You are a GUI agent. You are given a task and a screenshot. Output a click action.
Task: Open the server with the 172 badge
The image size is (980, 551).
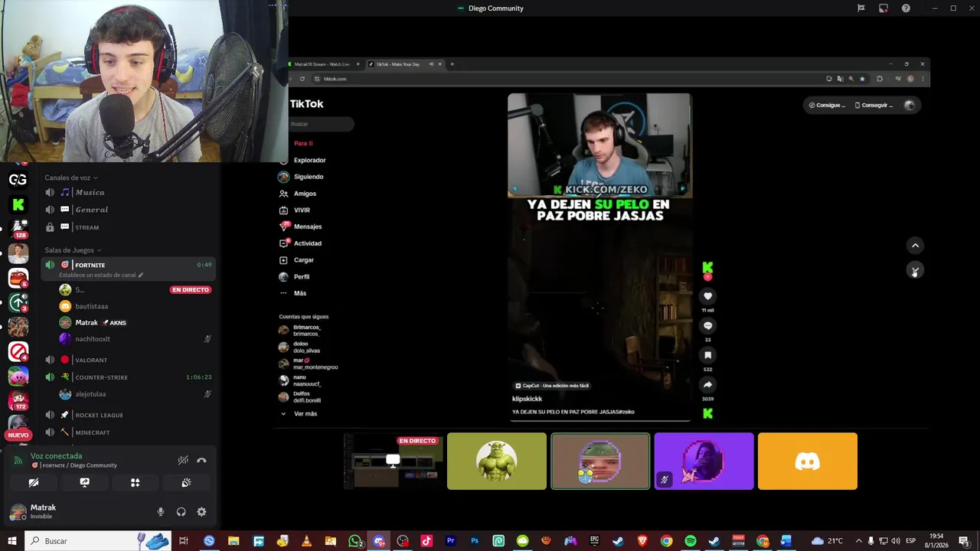coord(18,400)
